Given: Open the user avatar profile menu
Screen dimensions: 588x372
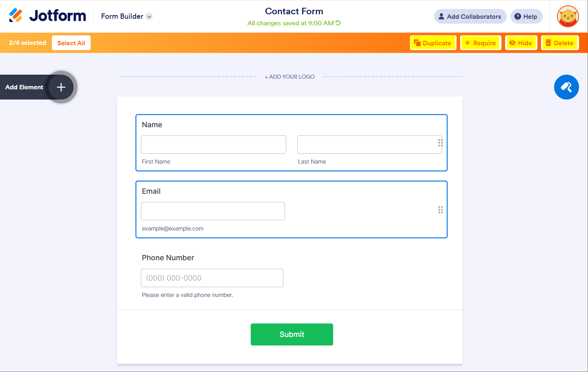Looking at the screenshot, I should 568,16.
